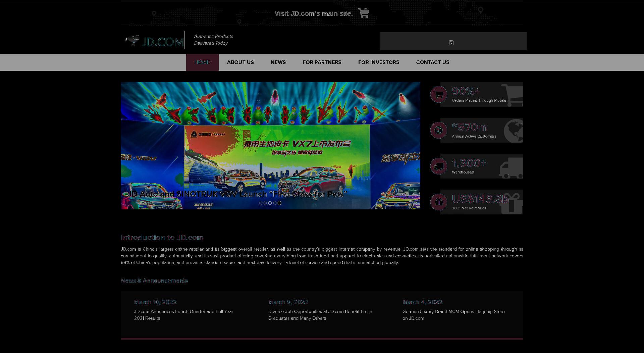Click the 'Warehouses' label
Screen dimensions: 644x353
click(x=463, y=172)
